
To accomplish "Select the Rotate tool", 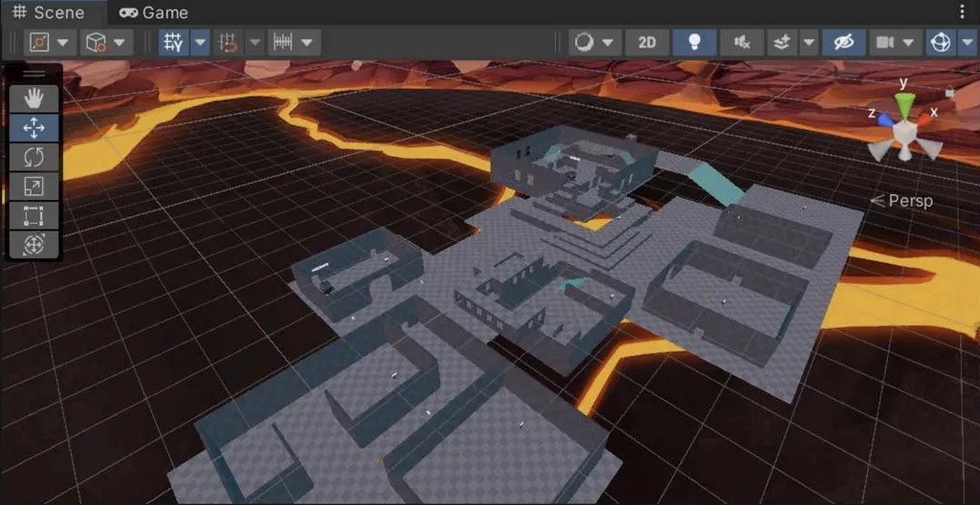I will [x=33, y=157].
